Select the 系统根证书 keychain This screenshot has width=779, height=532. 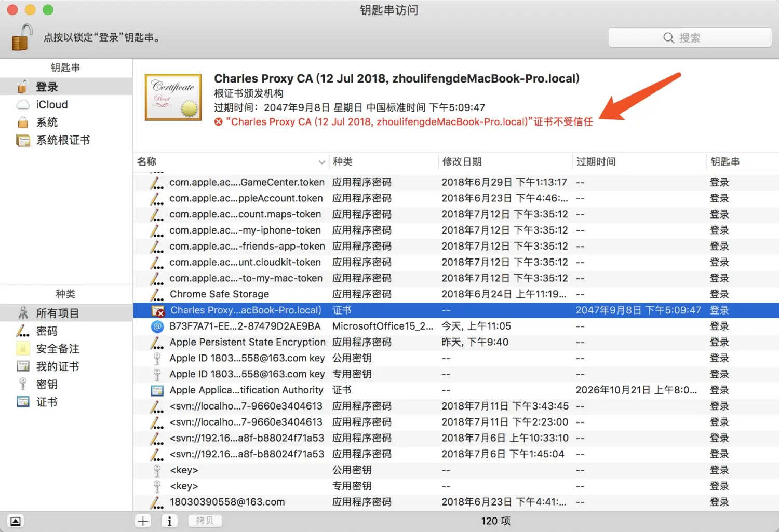[66, 140]
